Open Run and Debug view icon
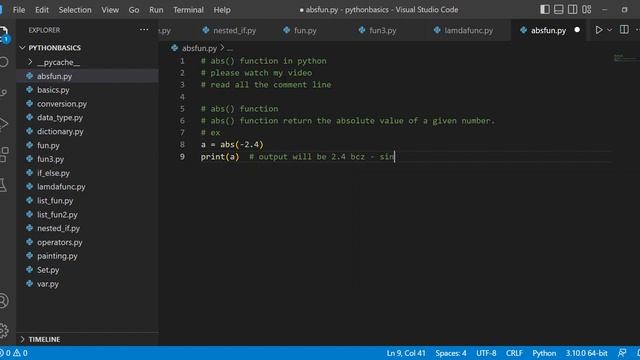The image size is (640, 360). (x=4, y=124)
